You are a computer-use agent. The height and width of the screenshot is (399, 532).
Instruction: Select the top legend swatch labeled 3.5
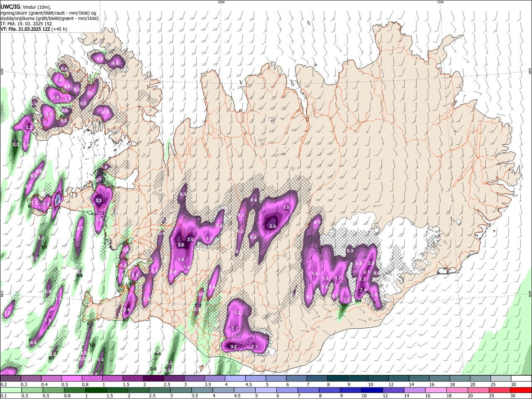click(x=214, y=379)
